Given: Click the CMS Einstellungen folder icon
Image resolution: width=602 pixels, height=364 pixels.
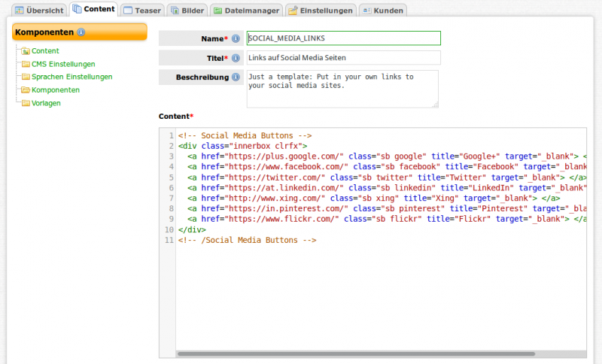Looking at the screenshot, I should (26, 64).
